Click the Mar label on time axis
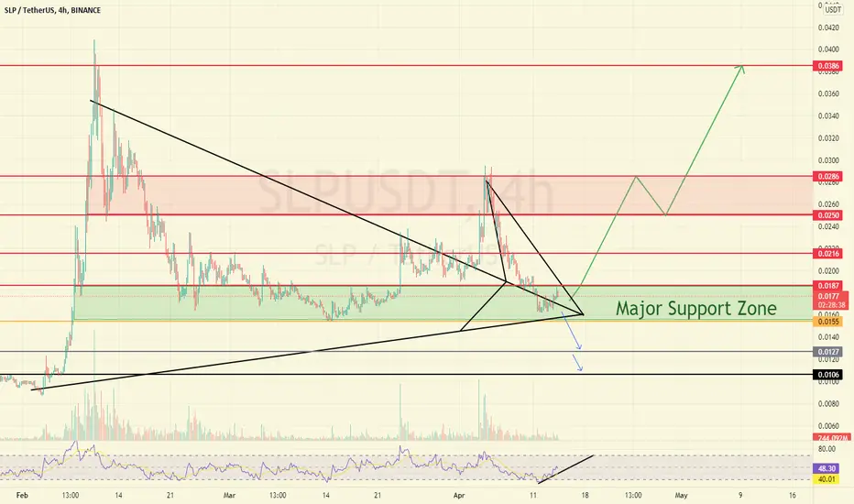 tap(230, 495)
